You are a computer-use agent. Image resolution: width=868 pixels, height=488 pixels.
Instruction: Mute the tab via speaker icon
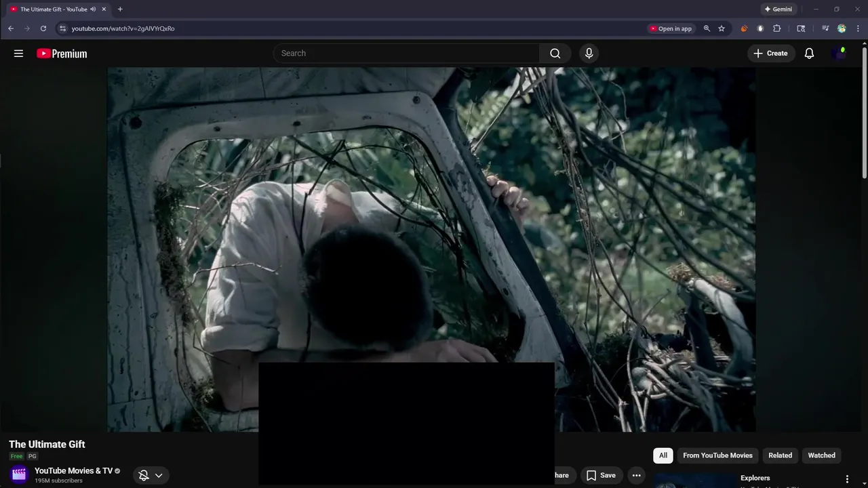(93, 9)
